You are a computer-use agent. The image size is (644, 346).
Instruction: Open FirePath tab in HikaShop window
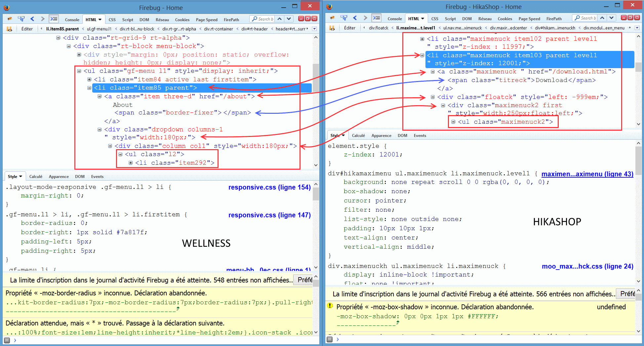coord(554,19)
